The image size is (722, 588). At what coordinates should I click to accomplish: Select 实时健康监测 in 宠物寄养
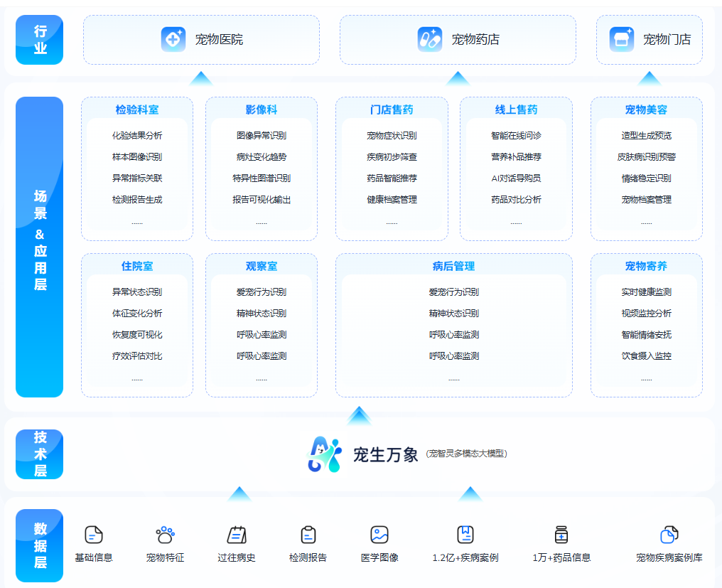click(646, 292)
